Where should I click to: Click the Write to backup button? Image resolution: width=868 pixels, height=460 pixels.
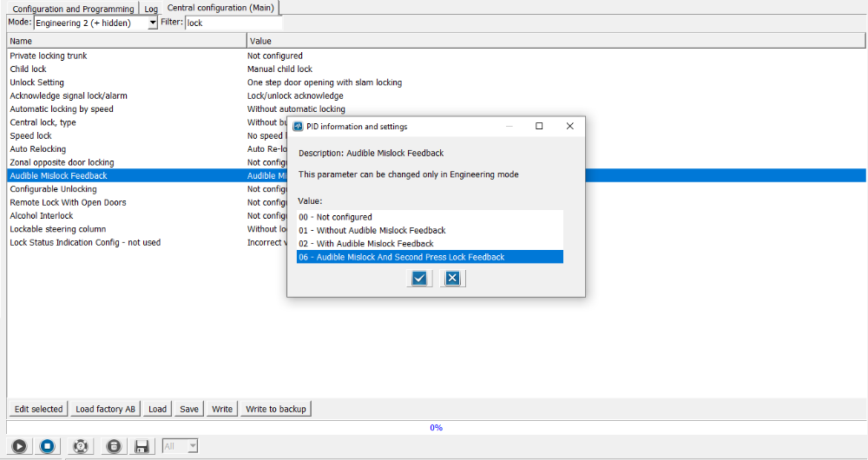pos(276,409)
